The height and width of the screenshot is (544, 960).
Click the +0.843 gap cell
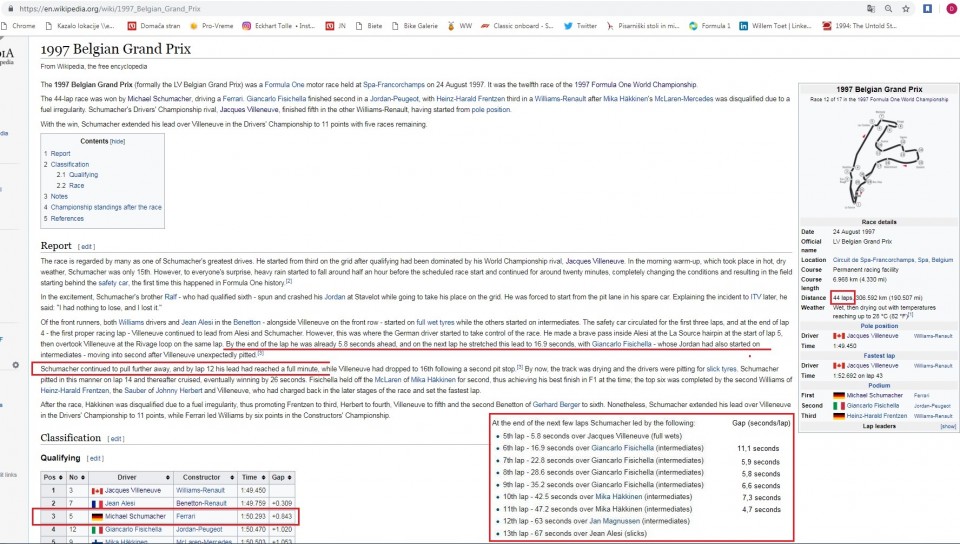282,516
